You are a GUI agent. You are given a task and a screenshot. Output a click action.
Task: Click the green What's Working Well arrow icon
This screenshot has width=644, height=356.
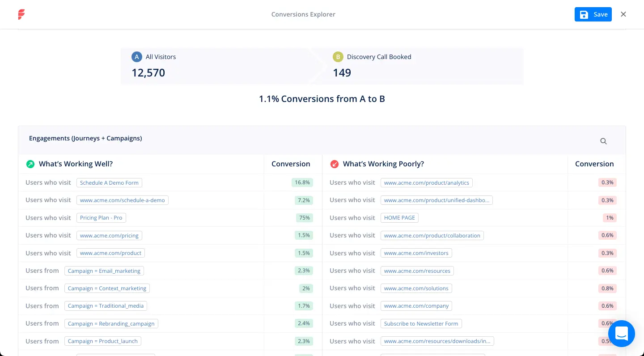(x=30, y=164)
